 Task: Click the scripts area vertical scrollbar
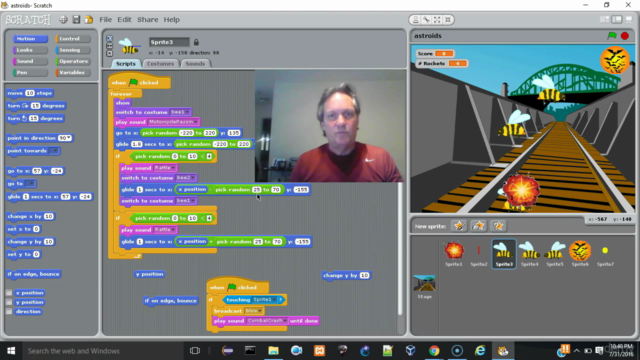click(400, 249)
